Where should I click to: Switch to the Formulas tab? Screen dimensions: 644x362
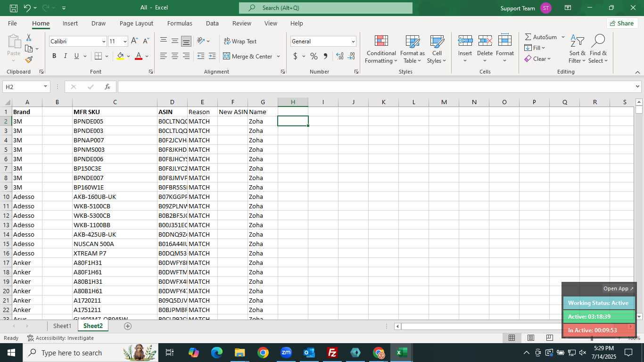click(180, 23)
